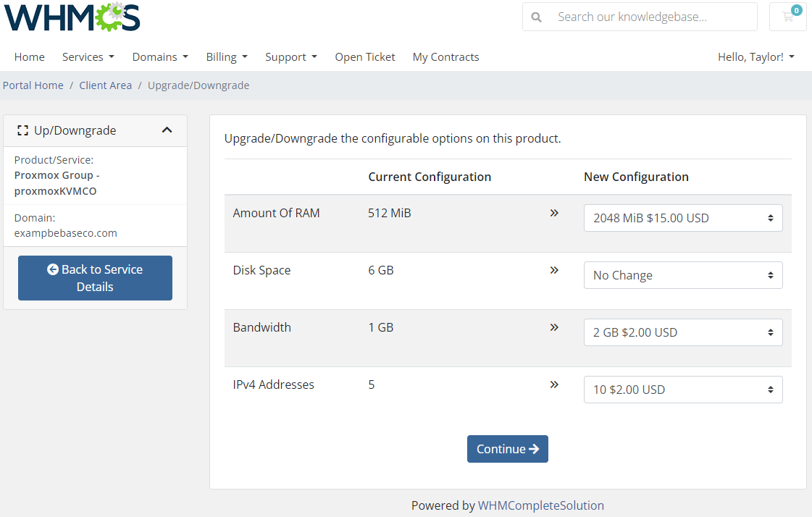The image size is (812, 517).
Task: Click Client Area breadcrumb
Action: tap(106, 85)
